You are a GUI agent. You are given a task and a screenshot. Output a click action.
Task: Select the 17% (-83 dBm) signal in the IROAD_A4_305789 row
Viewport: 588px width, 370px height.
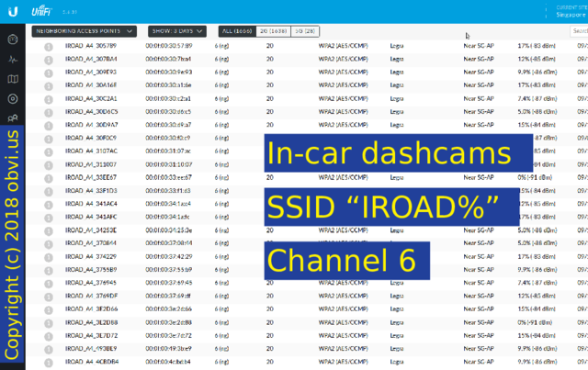(537, 46)
